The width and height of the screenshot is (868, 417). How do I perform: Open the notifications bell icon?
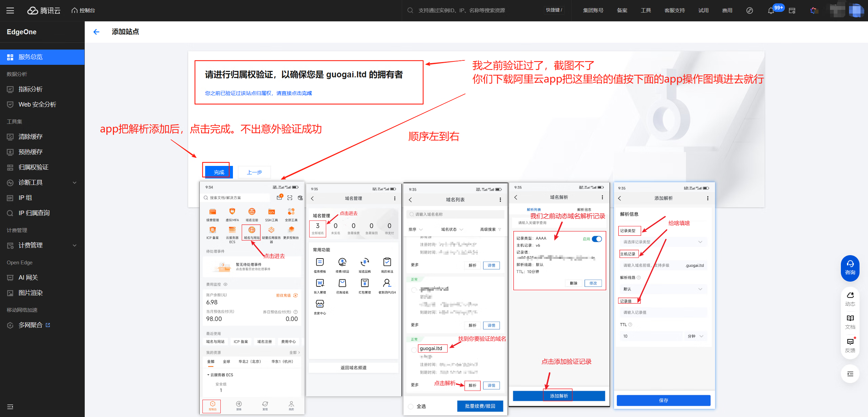pyautogui.click(x=771, y=11)
